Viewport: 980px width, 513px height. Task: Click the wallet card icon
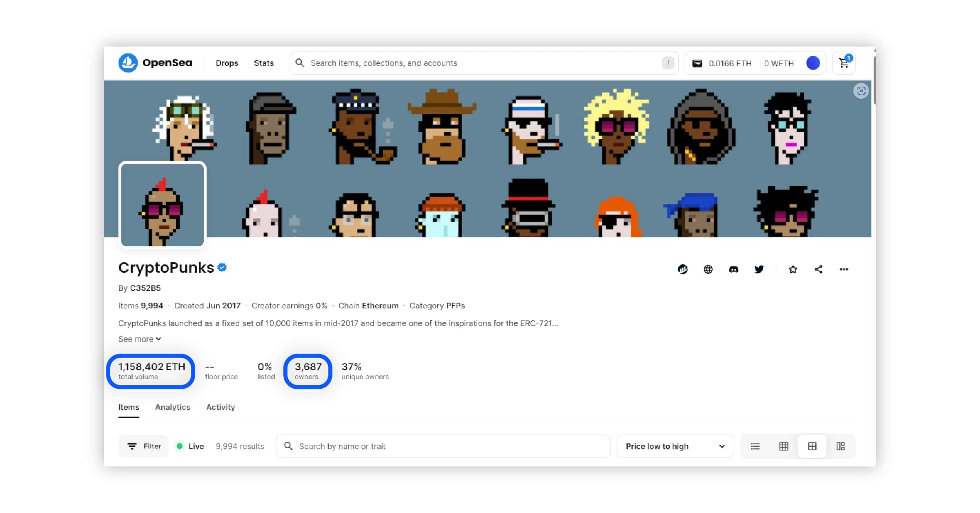tap(697, 63)
